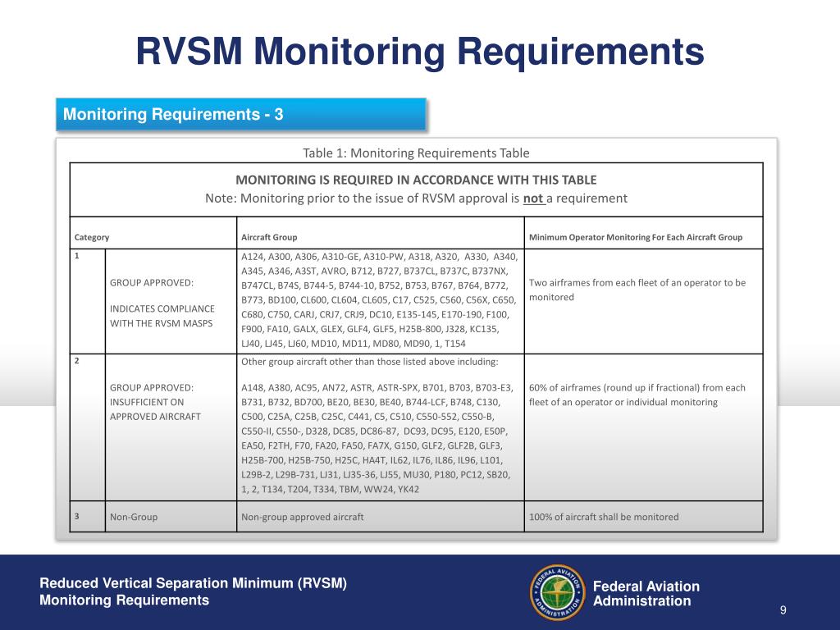The image size is (840, 630).
Task: Click the aircraft list line starting 'A124, A300, A306'
Action: [379, 257]
